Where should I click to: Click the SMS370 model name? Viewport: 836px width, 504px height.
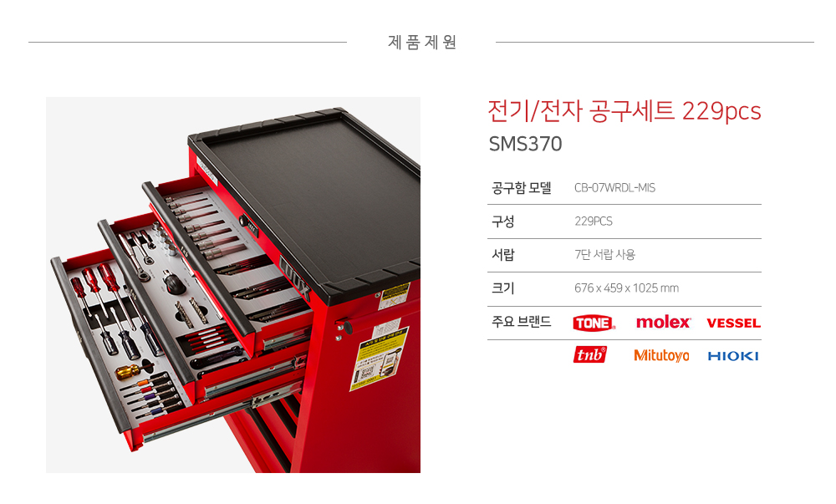(x=525, y=144)
